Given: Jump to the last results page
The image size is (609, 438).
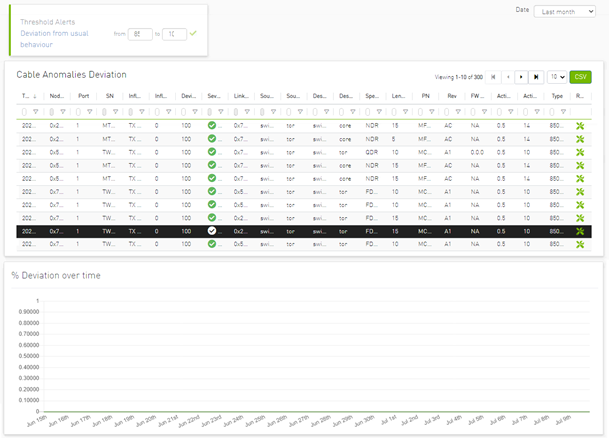Looking at the screenshot, I should (x=537, y=76).
